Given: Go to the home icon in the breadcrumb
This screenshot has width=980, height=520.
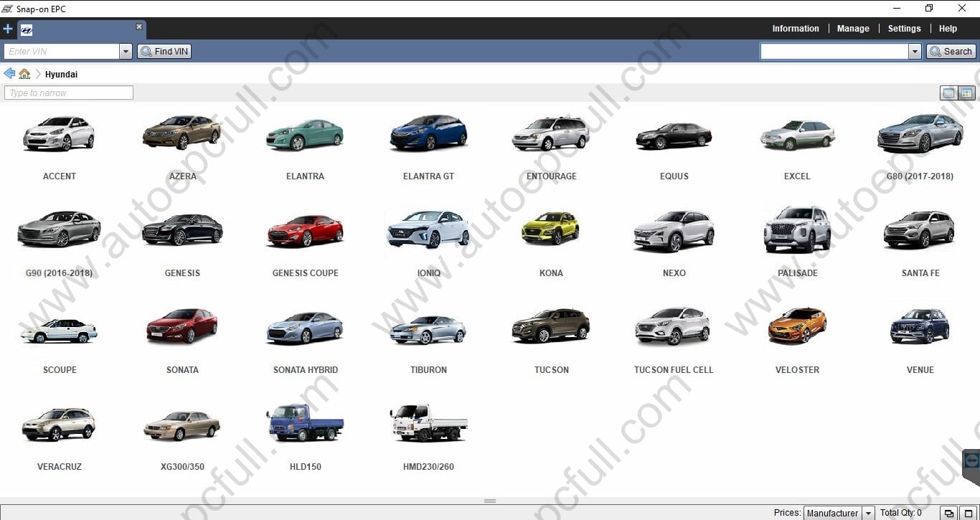Looking at the screenshot, I should [x=24, y=74].
